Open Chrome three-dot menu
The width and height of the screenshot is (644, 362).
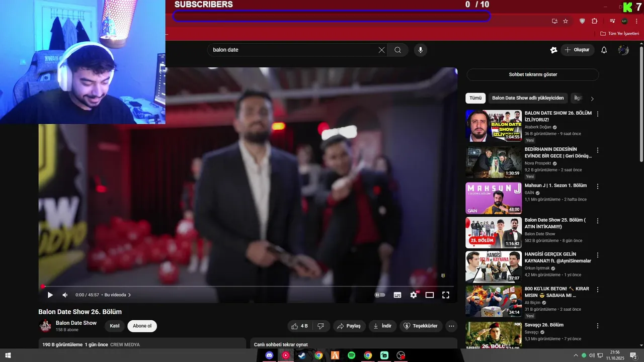coord(636,21)
